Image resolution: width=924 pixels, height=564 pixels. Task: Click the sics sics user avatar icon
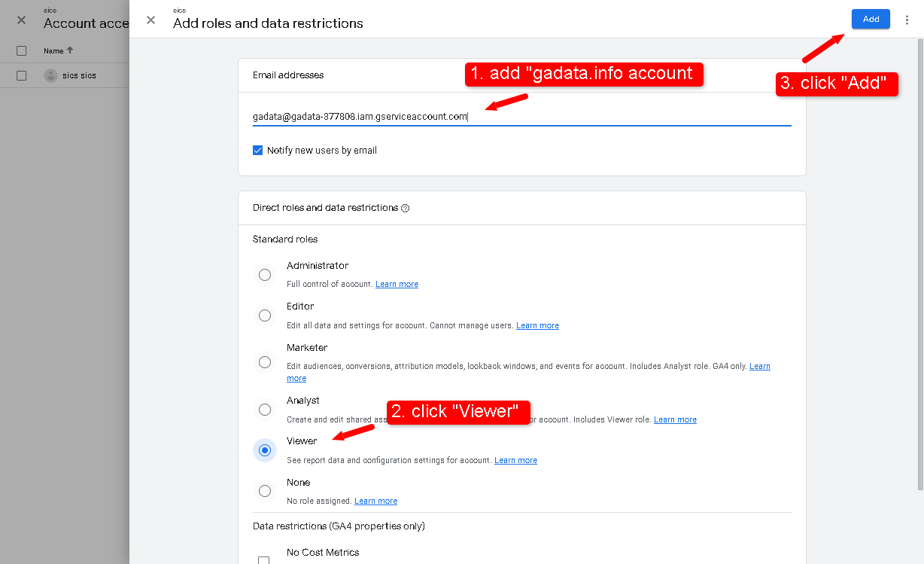[x=50, y=75]
